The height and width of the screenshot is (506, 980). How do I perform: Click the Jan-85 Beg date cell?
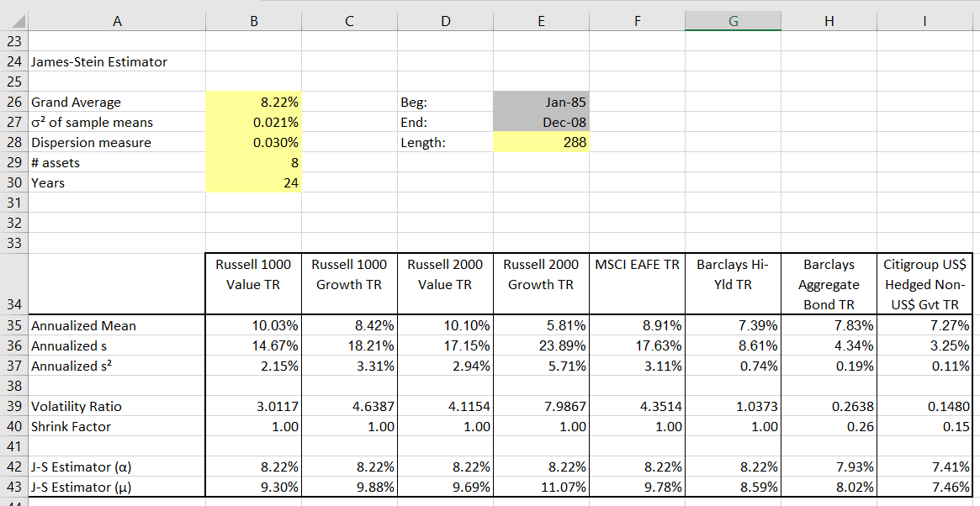[541, 102]
